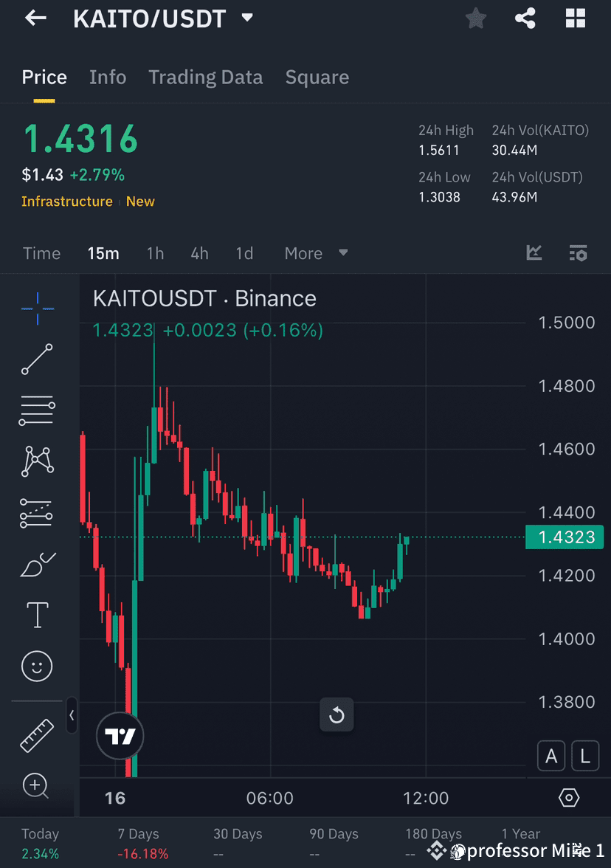Open the Infrastructure category tag
611x868 pixels.
[x=66, y=201]
